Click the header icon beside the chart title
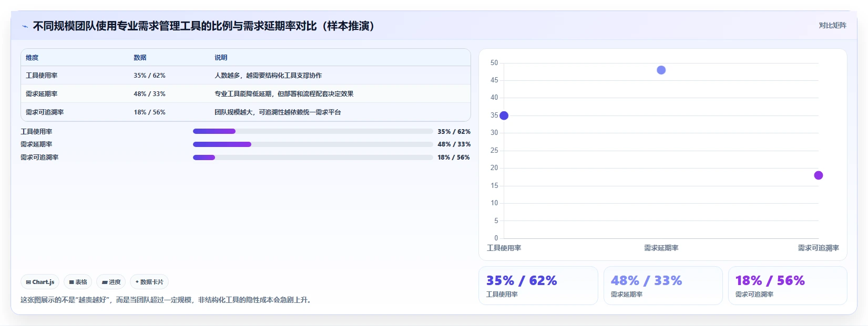 25,26
